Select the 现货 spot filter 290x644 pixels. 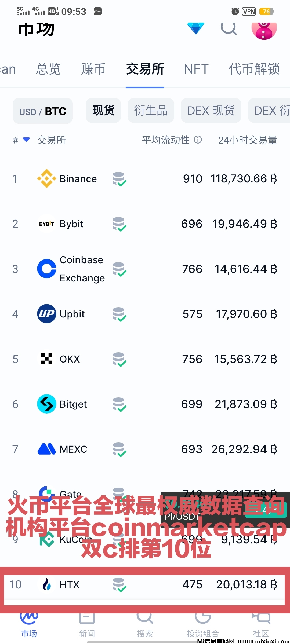pos(103,110)
